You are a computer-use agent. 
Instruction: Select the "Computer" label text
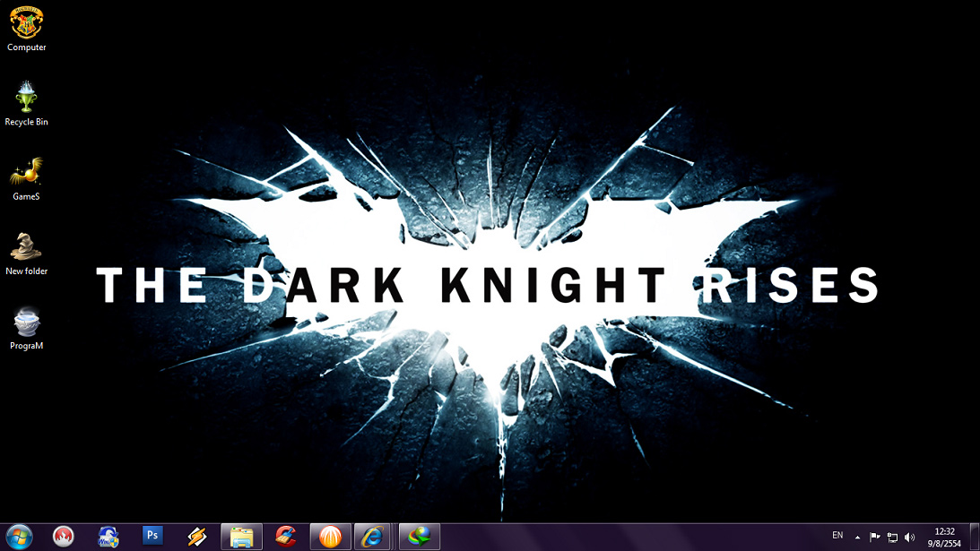pyautogui.click(x=26, y=47)
